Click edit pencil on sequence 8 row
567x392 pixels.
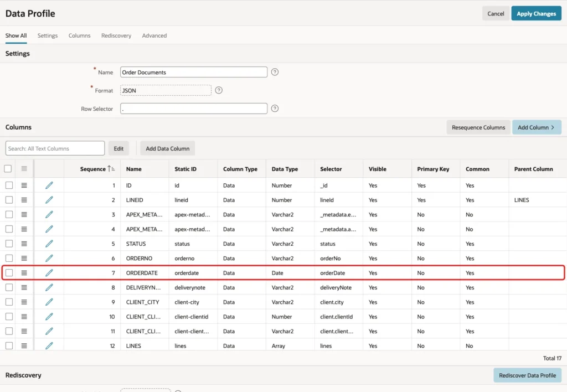pos(49,287)
